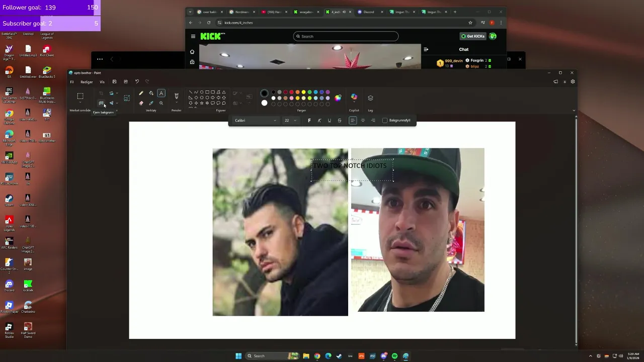Select the yellow color swatch
Screen dimensions: 644x362
point(303,92)
